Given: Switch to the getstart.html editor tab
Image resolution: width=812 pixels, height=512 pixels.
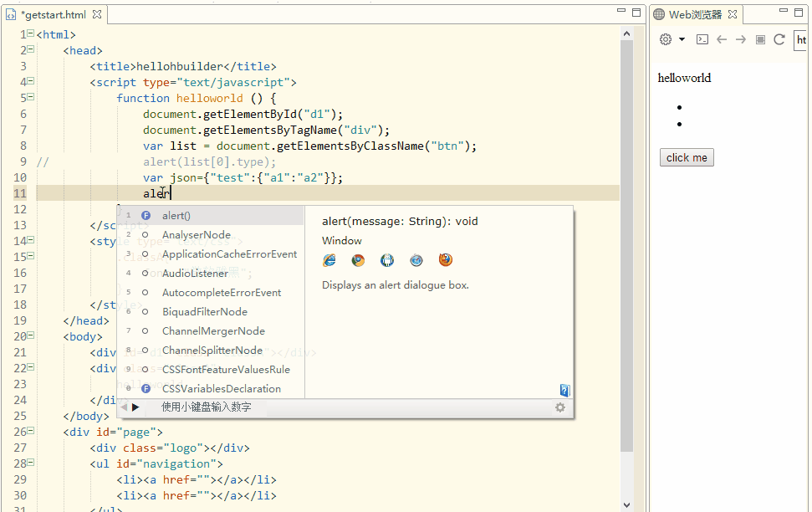Looking at the screenshot, I should (55, 14).
